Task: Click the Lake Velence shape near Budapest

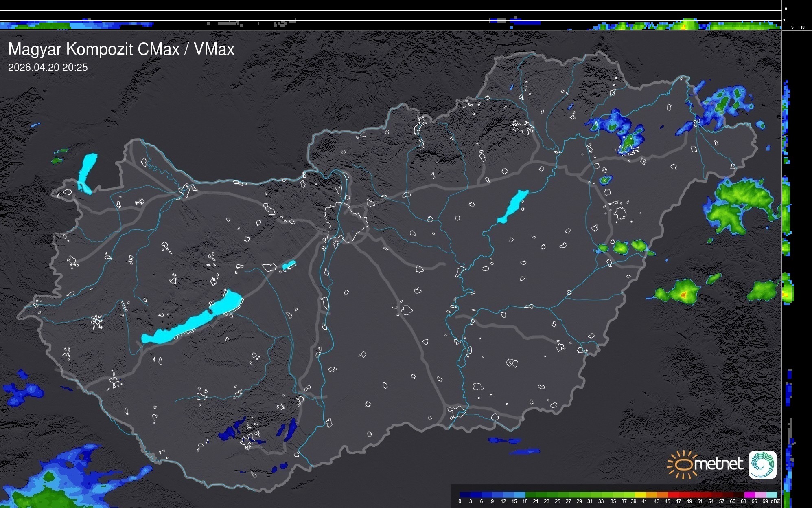Action: (x=289, y=265)
